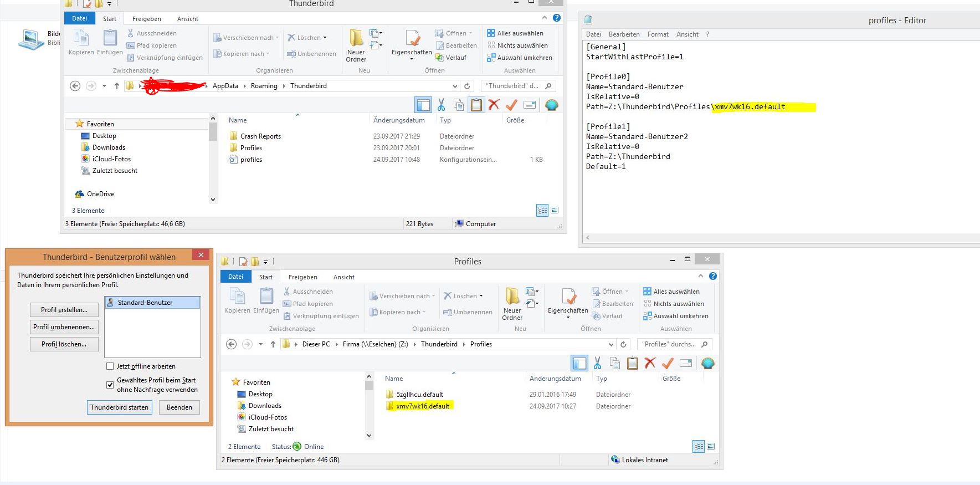Click orange checkmark properties icon in Profiles Explorer
The width and height of the screenshot is (980, 485).
point(668,363)
